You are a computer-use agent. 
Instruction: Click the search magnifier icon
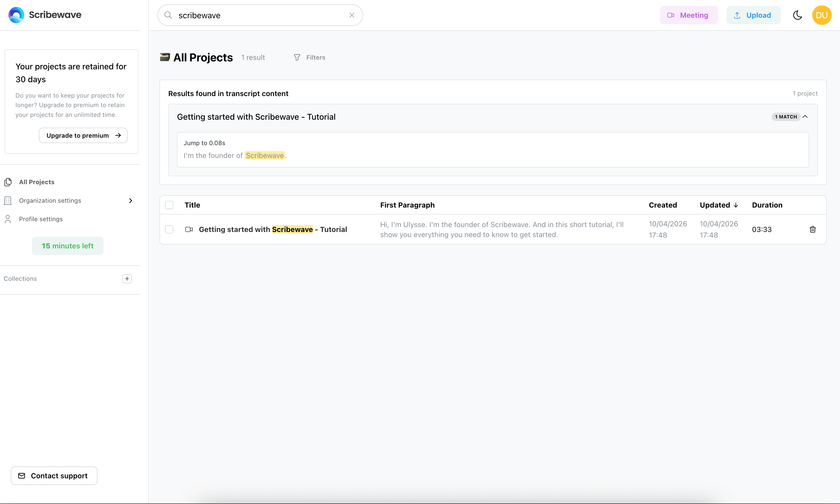click(168, 15)
